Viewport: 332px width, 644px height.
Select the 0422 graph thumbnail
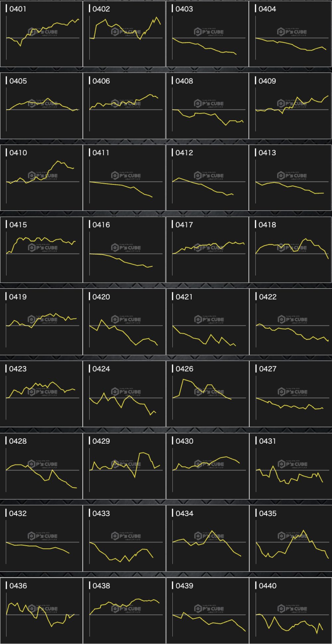tap(290, 322)
